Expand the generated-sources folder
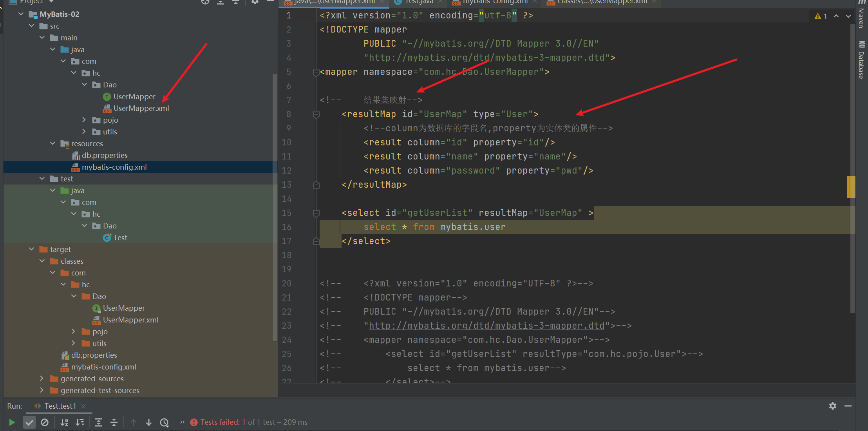The image size is (868, 431). coord(42,378)
